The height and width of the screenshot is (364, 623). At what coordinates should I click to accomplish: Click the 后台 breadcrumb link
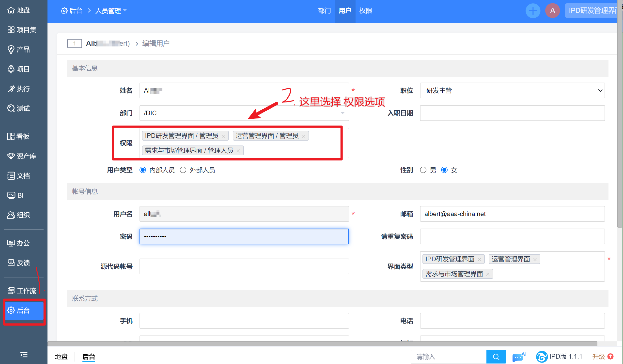point(72,11)
